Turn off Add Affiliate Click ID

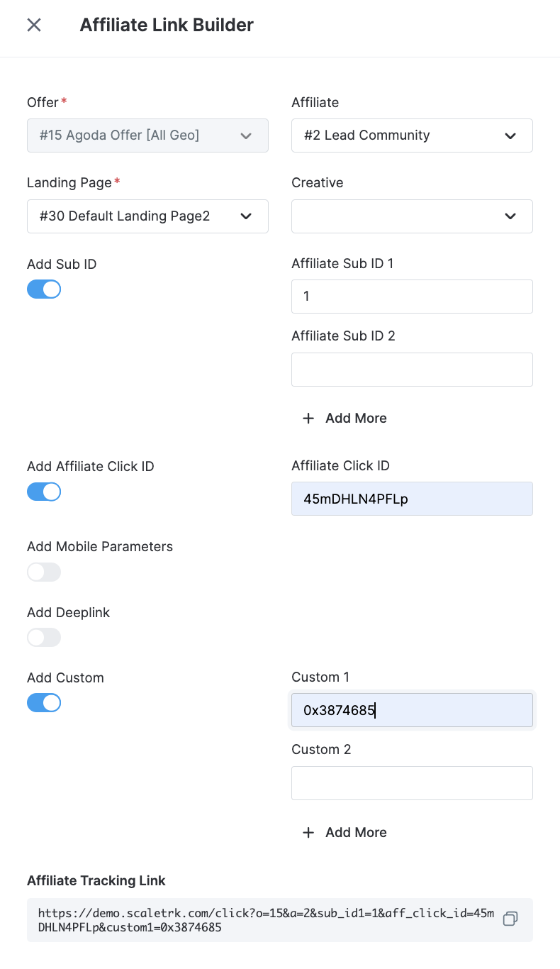click(x=44, y=492)
